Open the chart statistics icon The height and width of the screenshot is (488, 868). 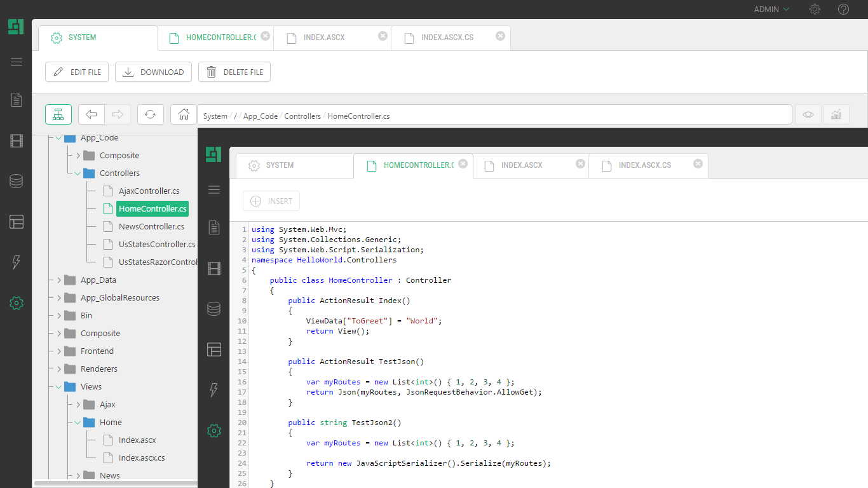[836, 114]
